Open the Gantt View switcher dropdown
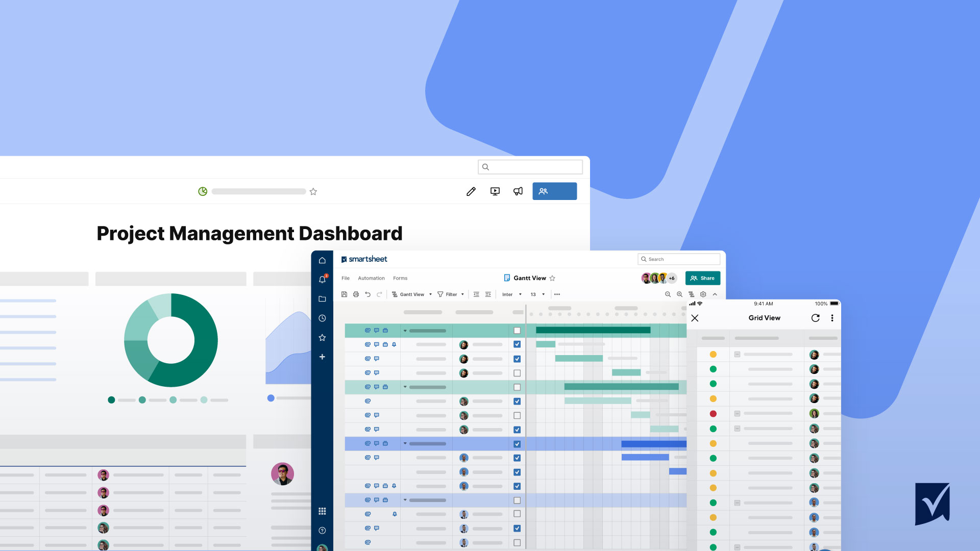Viewport: 980px width, 551px height. pos(412,294)
